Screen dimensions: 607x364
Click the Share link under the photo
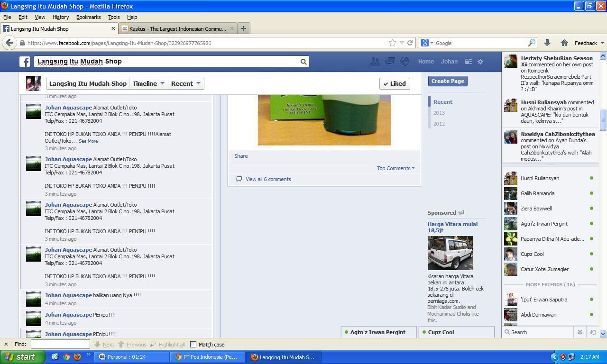point(241,156)
